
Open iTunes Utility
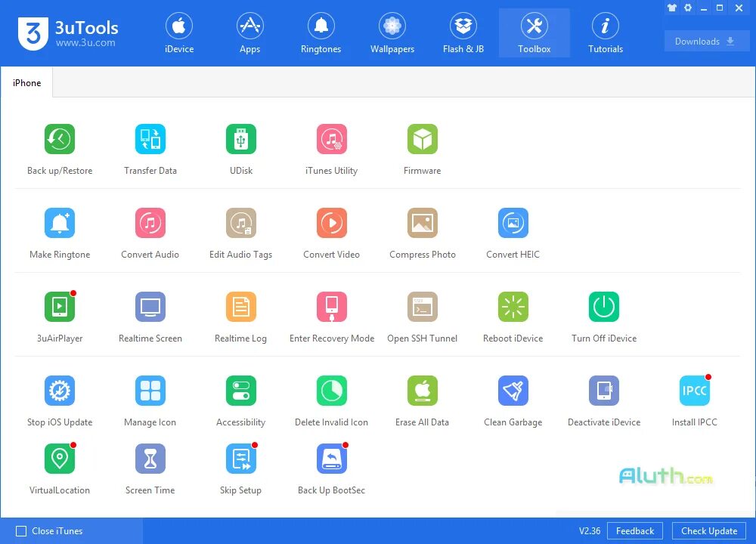pos(332,139)
